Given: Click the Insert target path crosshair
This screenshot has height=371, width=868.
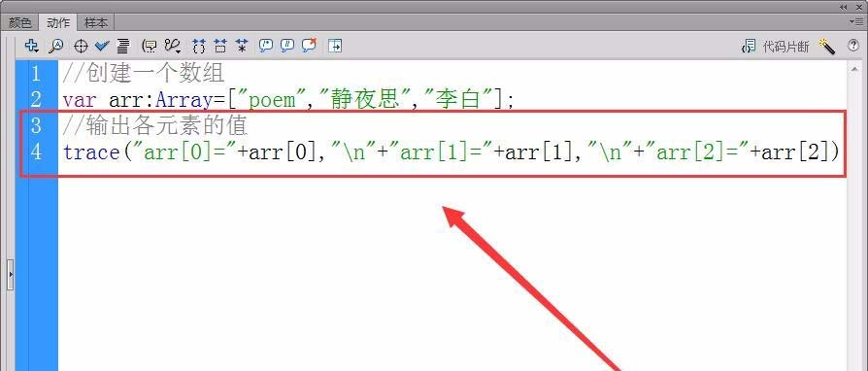Looking at the screenshot, I should tap(81, 47).
